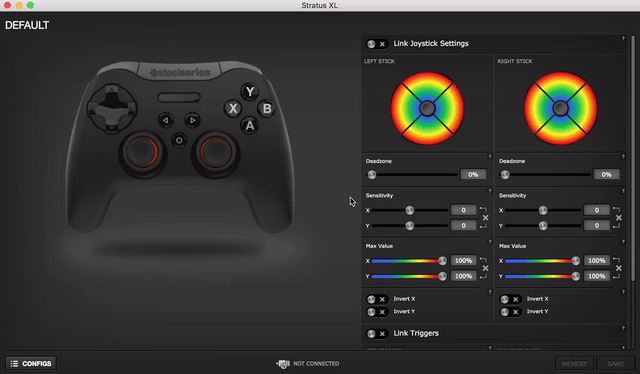Open help for left stick Max Value
The width and height of the screenshot is (640, 374).
[490, 242]
